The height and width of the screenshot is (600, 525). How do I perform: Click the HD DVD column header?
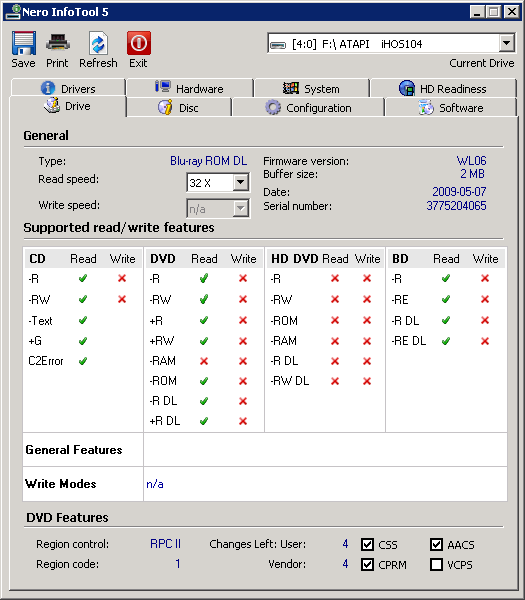[295, 259]
